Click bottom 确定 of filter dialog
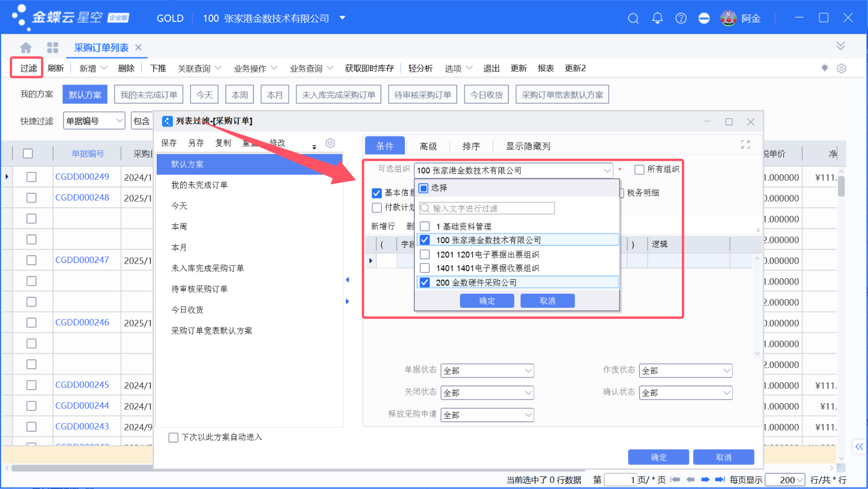This screenshot has height=489, width=868. pos(658,457)
